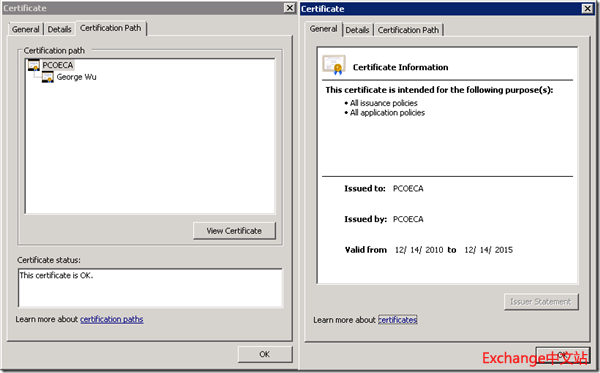Viewport: 600px width, 373px height.
Task: Close the right Certificate window
Action: pos(587,8)
